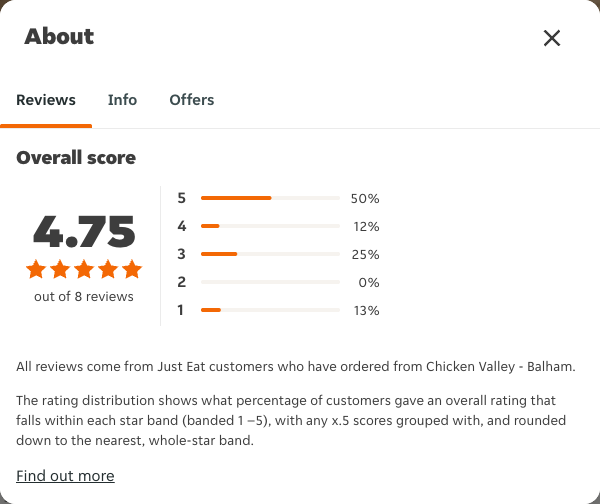Click the first orange star icon
This screenshot has width=600, height=504.
(x=36, y=269)
